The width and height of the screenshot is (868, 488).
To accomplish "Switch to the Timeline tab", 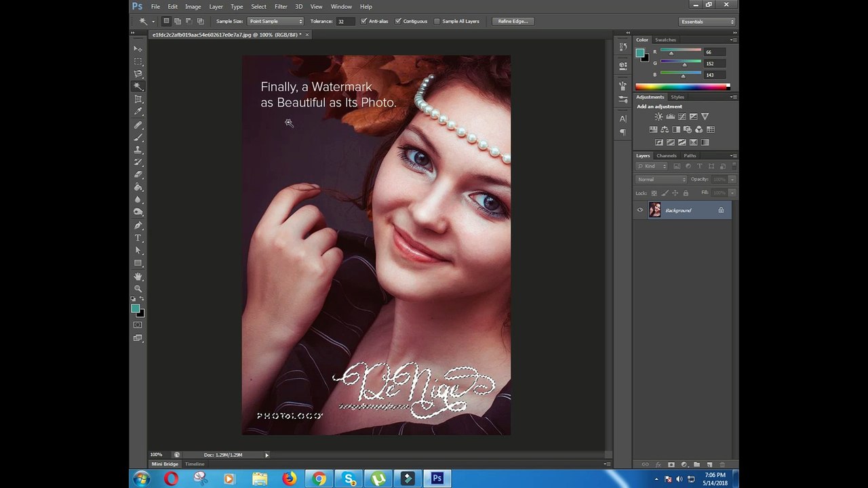I will tap(195, 464).
